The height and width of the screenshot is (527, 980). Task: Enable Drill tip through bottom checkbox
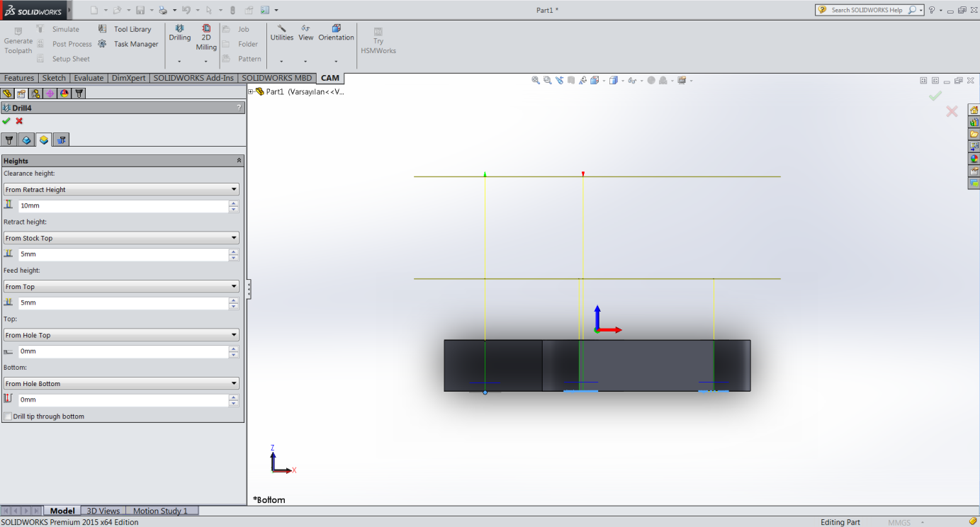click(8, 416)
